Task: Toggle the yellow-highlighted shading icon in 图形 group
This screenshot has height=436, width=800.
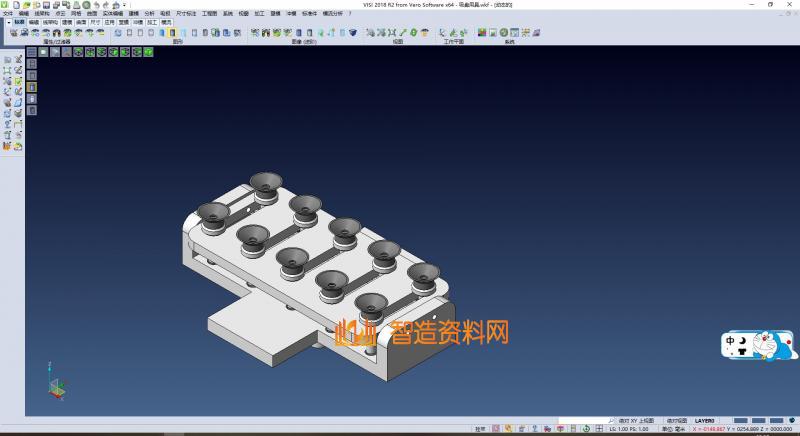Action: pos(172,33)
